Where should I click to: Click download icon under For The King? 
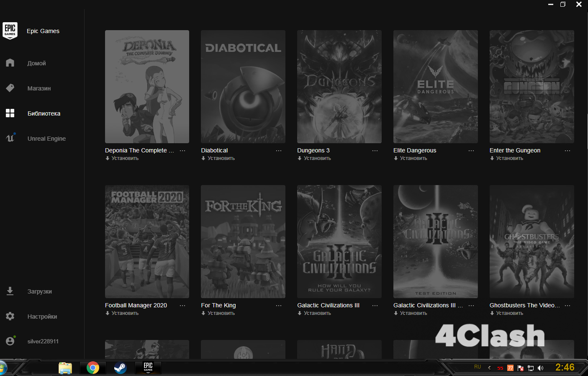point(203,313)
